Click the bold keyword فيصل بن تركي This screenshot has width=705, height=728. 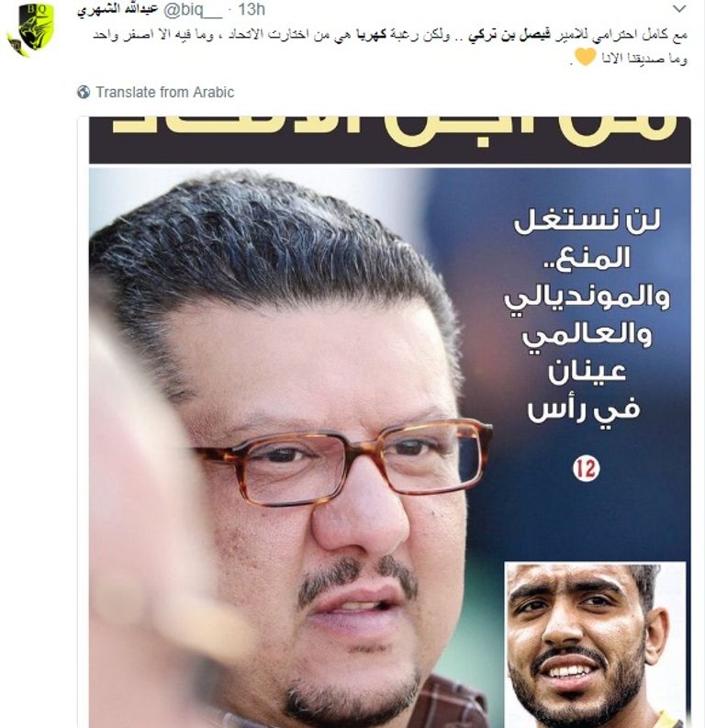[x=509, y=35]
